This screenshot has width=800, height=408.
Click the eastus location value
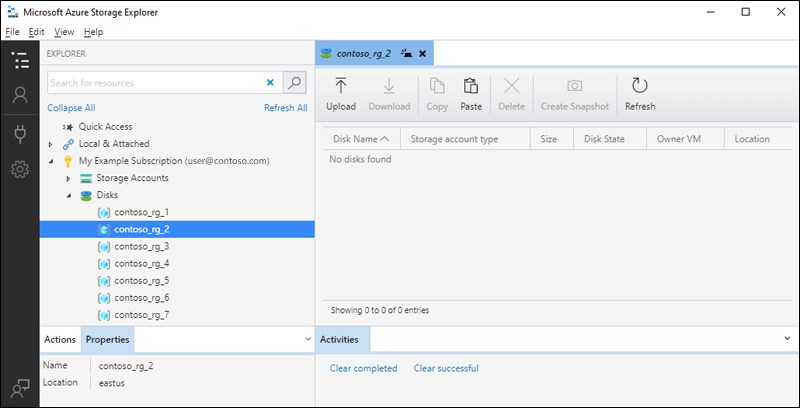point(112,383)
